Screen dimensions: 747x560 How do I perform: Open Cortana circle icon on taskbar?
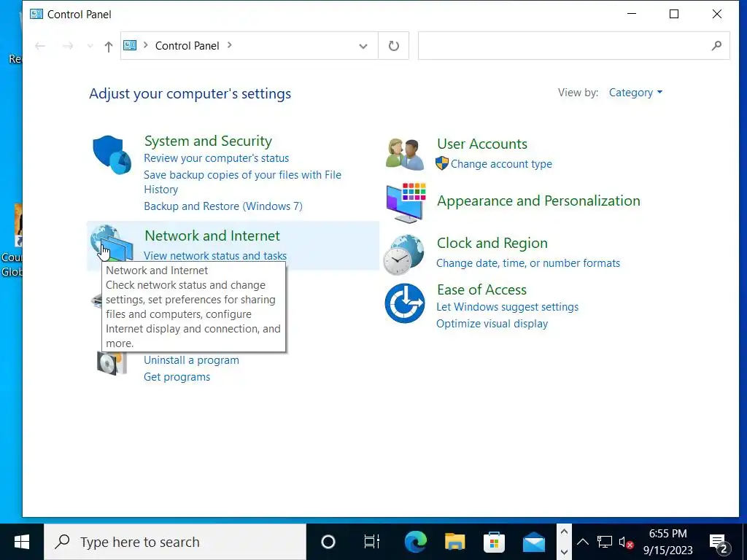(328, 542)
